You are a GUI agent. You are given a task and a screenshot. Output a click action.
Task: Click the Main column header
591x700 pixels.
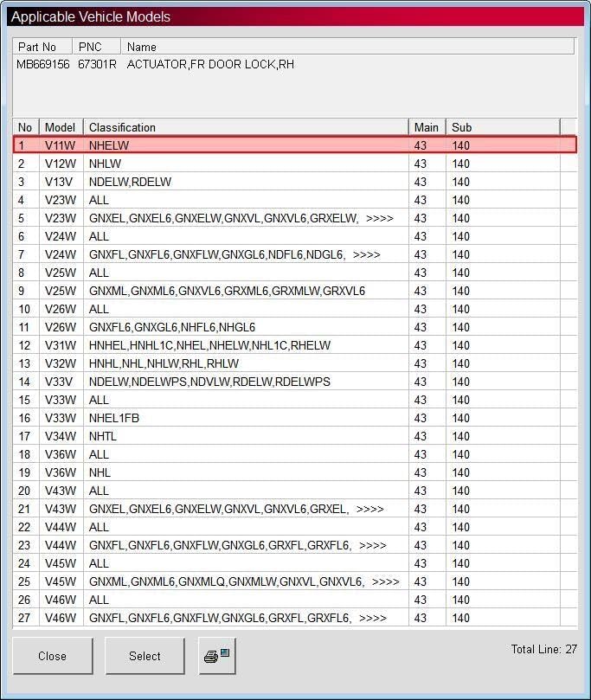click(x=427, y=127)
